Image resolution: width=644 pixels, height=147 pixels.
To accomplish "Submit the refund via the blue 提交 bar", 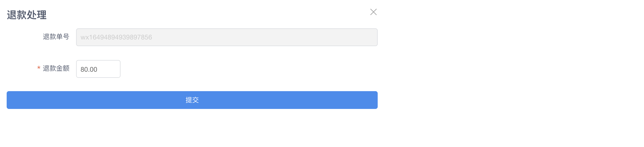I will pyautogui.click(x=192, y=100).
